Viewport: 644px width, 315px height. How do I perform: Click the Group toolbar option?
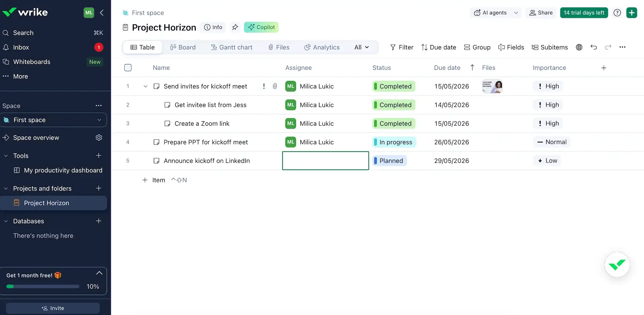click(477, 47)
